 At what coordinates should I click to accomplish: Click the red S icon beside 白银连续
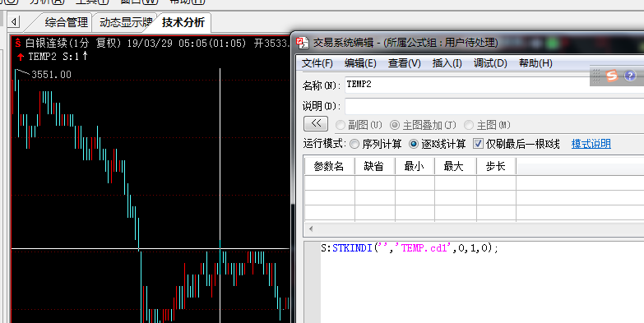coord(18,43)
